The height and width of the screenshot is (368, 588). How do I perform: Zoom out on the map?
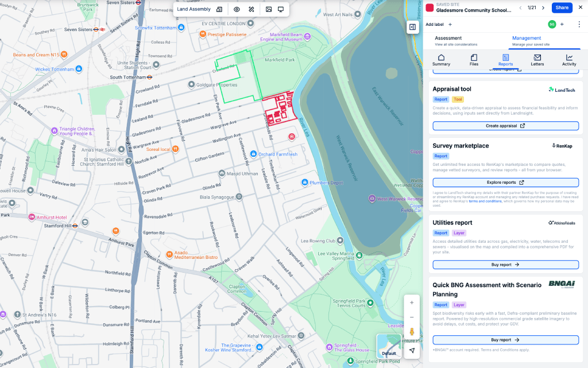pos(412,317)
